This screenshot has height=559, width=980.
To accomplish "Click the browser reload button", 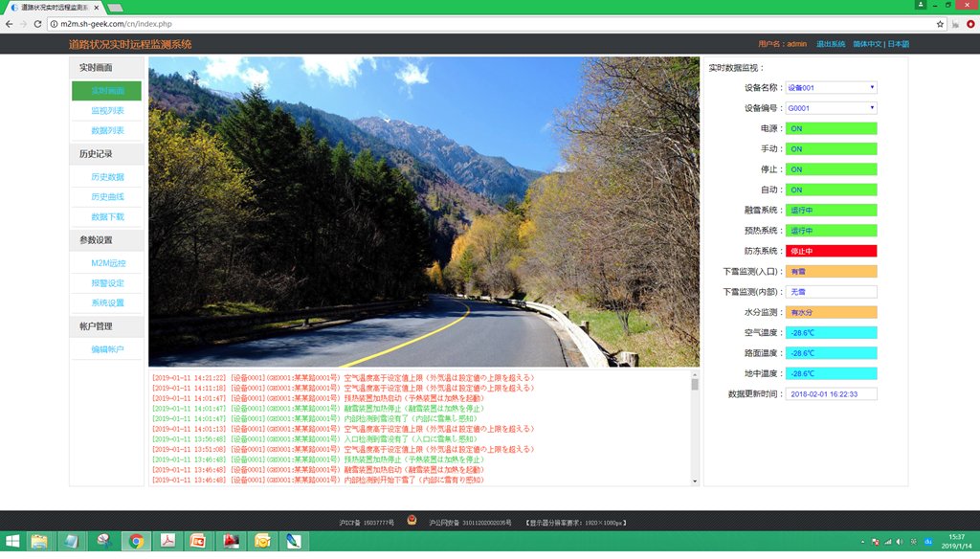I will point(37,24).
